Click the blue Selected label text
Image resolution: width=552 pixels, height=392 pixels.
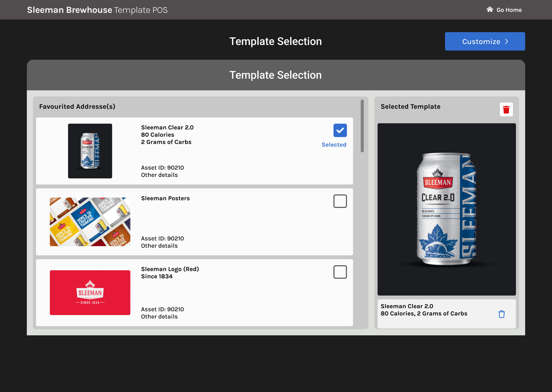tap(334, 145)
